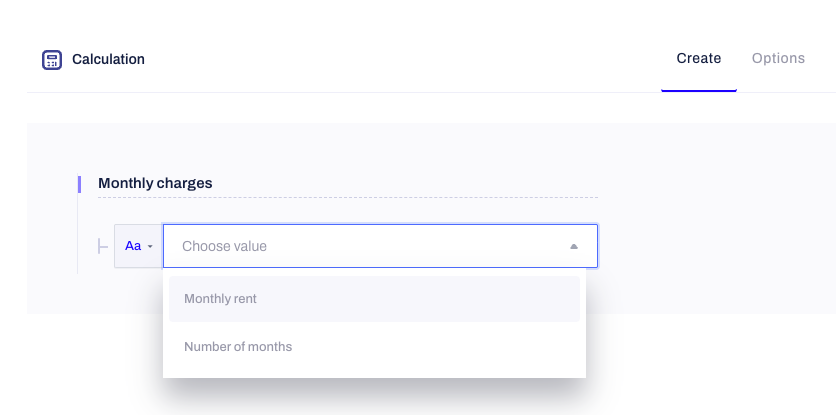Open the Options tab
The image size is (836, 415).
coord(778,58)
